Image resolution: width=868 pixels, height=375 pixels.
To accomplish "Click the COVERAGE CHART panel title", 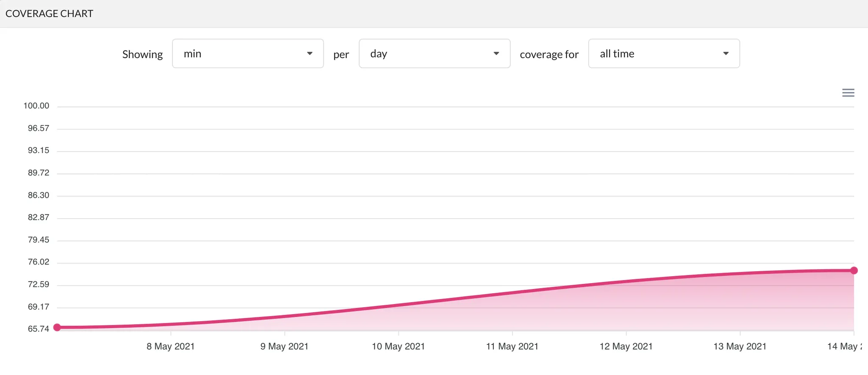I will 49,14.
